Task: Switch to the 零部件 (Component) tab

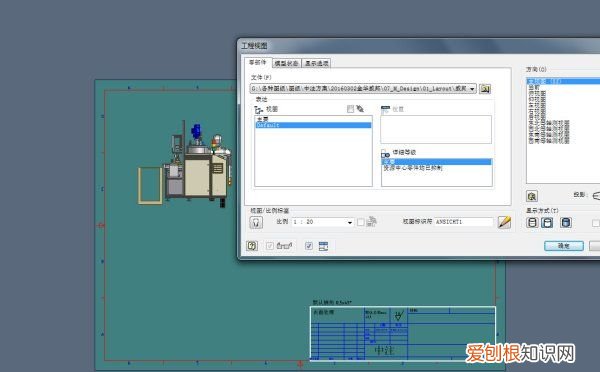Action: 258,62
